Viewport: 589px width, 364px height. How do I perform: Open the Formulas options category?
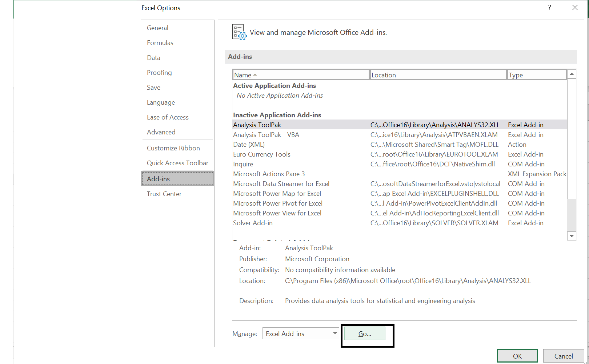point(177,43)
